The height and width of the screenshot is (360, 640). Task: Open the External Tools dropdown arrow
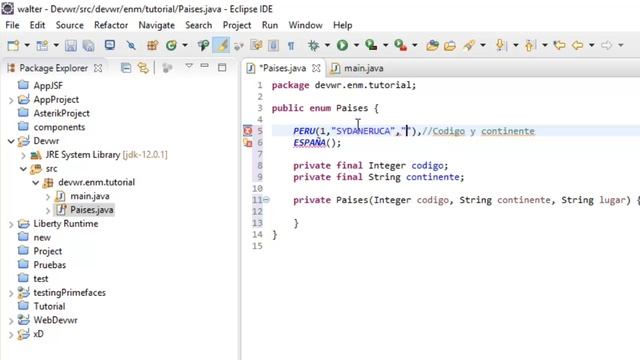pyautogui.click(x=415, y=45)
